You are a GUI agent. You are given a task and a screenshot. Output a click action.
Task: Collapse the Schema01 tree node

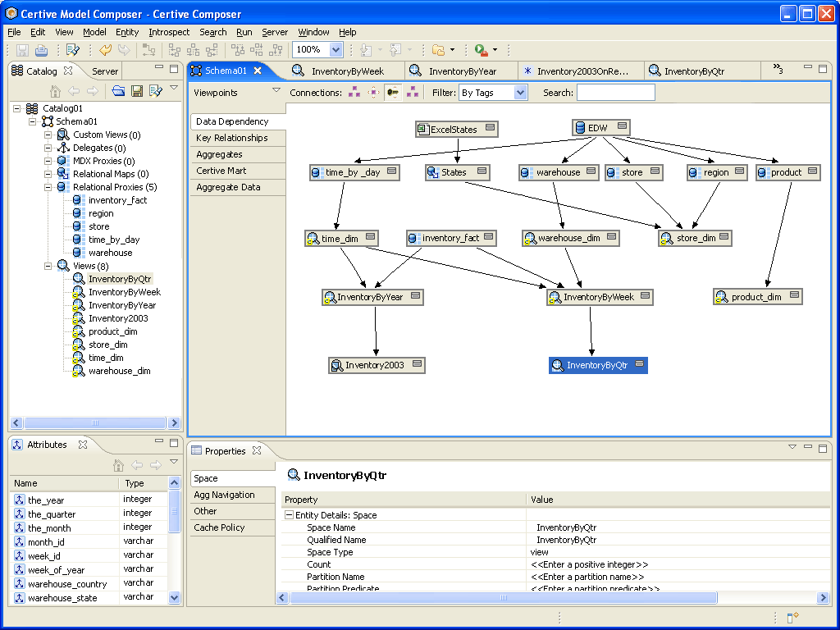tap(33, 121)
